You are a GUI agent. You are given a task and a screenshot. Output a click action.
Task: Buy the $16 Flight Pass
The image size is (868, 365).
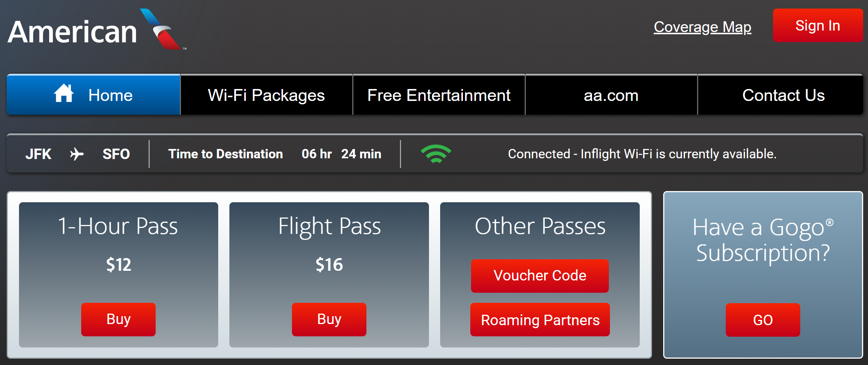coord(329,319)
